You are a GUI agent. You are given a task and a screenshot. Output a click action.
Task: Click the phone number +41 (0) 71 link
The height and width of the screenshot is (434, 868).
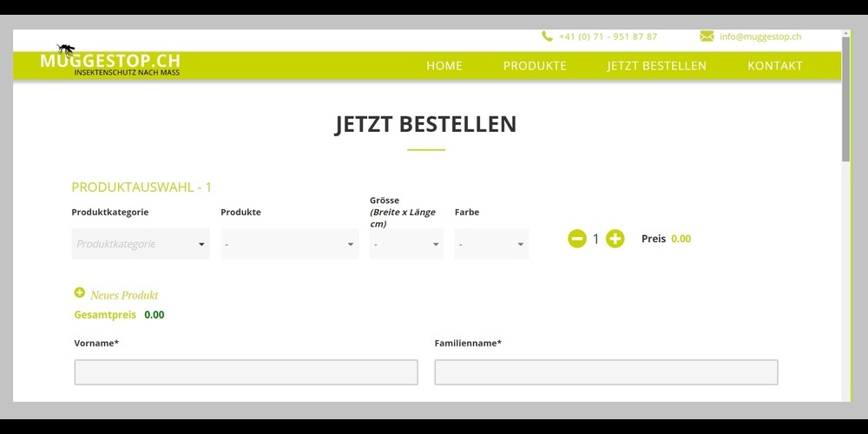608,36
